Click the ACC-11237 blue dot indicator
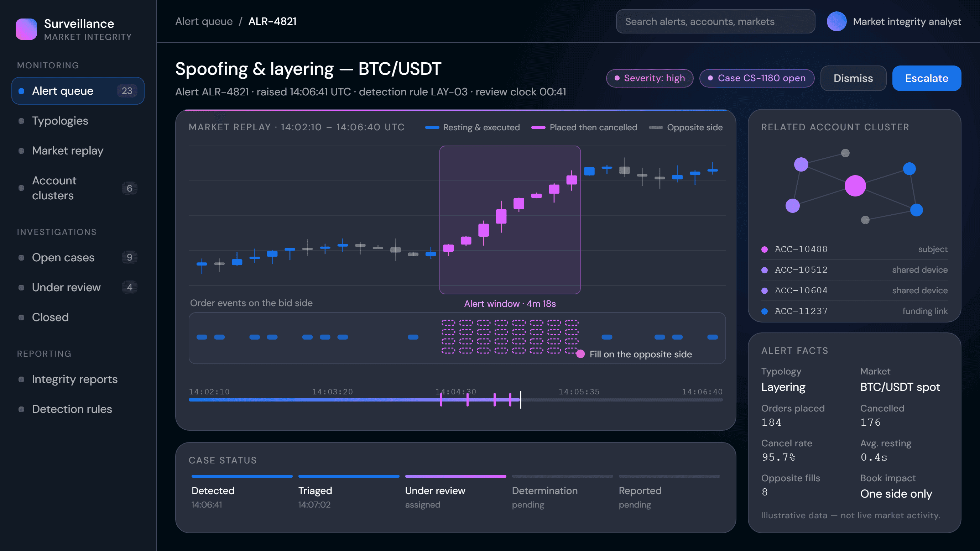 click(764, 311)
